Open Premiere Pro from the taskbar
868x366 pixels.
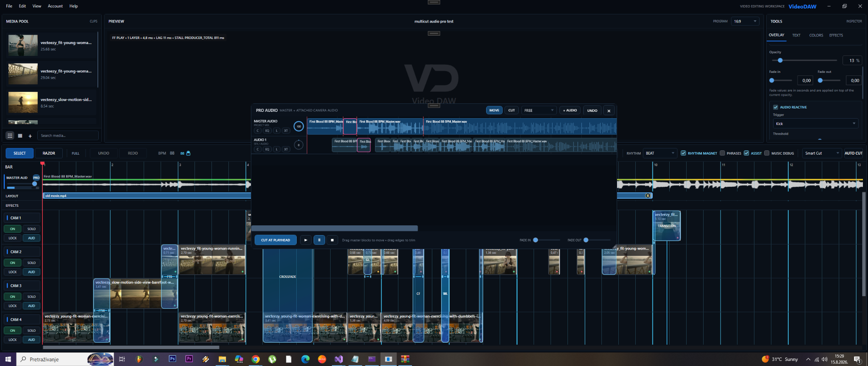click(189, 359)
